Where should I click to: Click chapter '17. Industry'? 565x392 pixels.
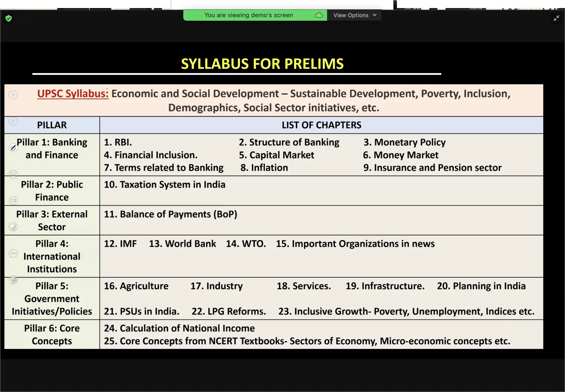click(217, 286)
